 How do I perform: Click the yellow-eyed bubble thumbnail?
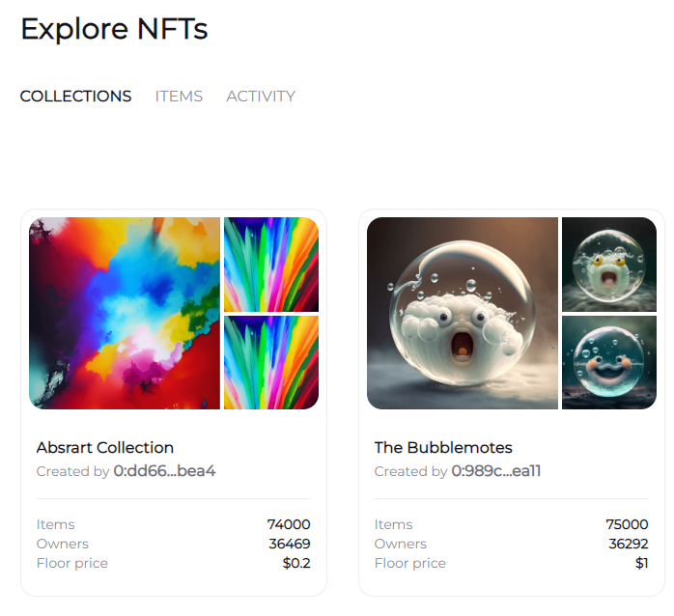coord(609,265)
